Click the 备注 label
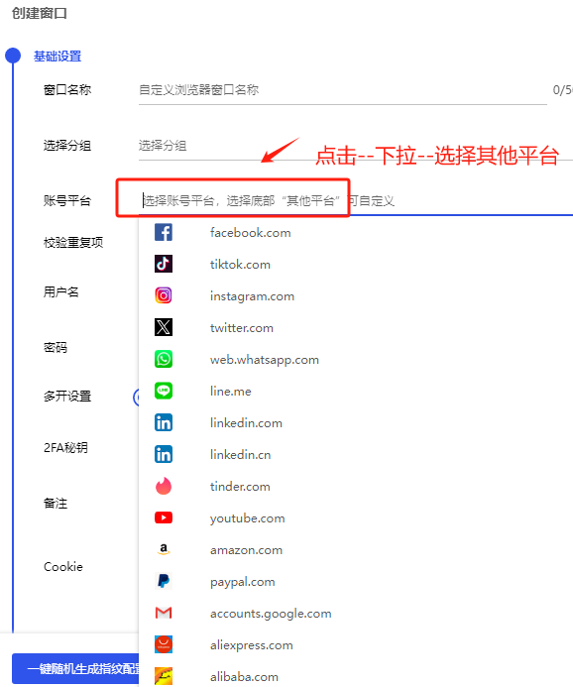Viewport: 573px width, 687px height. coord(55,503)
